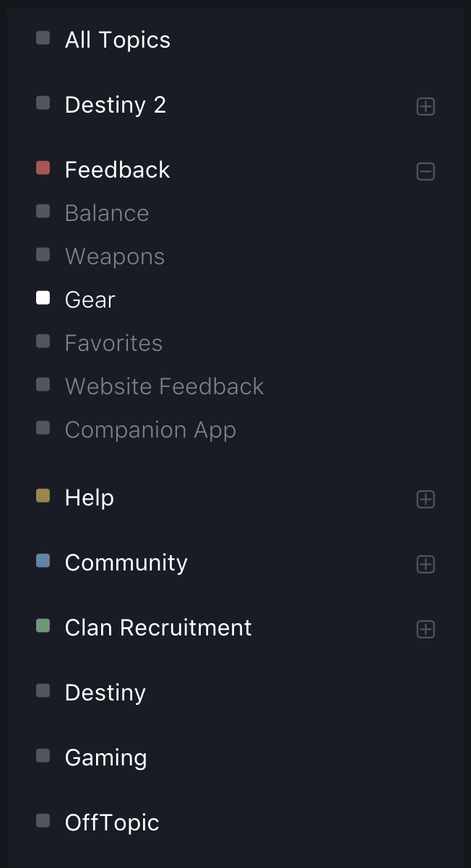Expand the Community plus icon

(425, 564)
